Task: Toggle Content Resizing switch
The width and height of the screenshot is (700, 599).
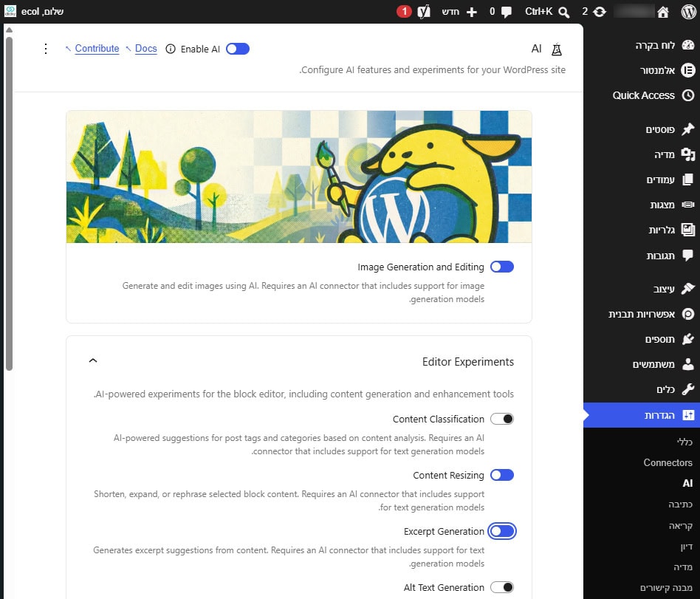Action: pyautogui.click(x=502, y=475)
